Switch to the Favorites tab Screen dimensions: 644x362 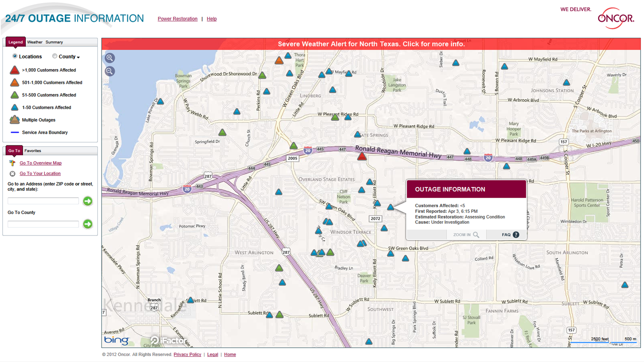coord(33,151)
